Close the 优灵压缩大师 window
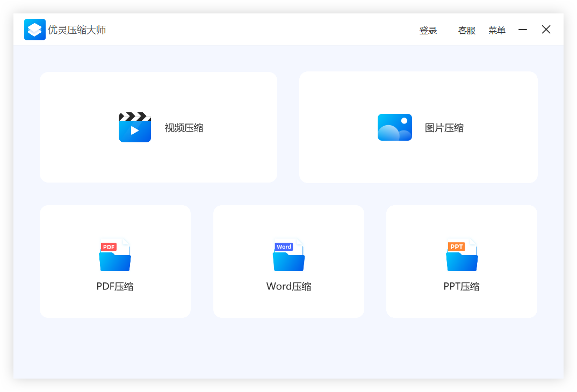The image size is (577, 392). (x=546, y=30)
